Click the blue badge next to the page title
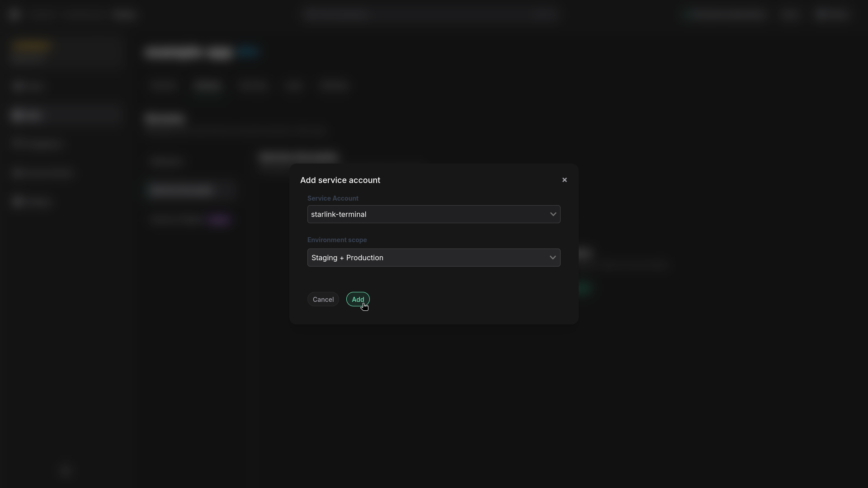This screenshot has height=488, width=868. pos(248,52)
